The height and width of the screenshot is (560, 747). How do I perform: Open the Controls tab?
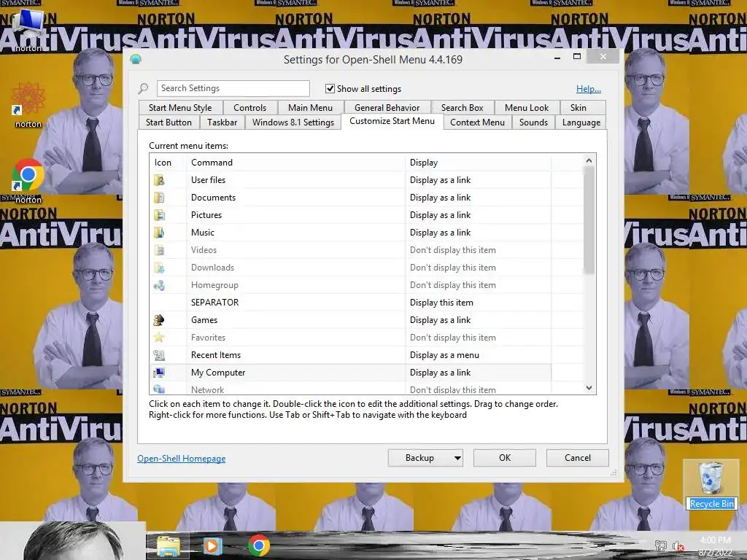point(249,108)
